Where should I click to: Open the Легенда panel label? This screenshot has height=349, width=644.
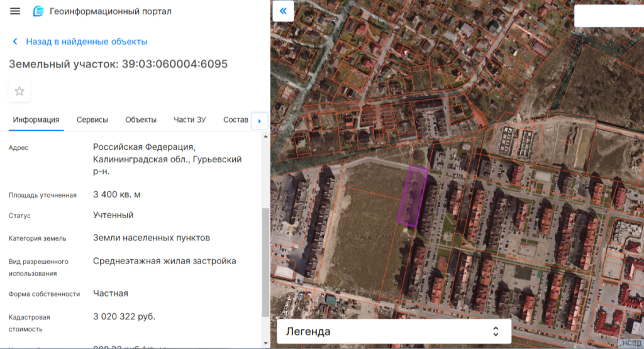[x=308, y=331]
